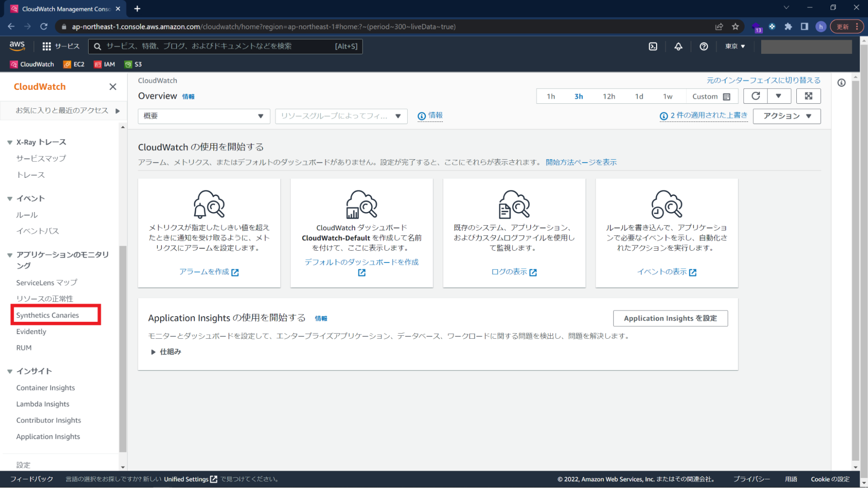Collapse the X-Ray トレース section
Image resolution: width=868 pixels, height=488 pixels.
click(10, 142)
